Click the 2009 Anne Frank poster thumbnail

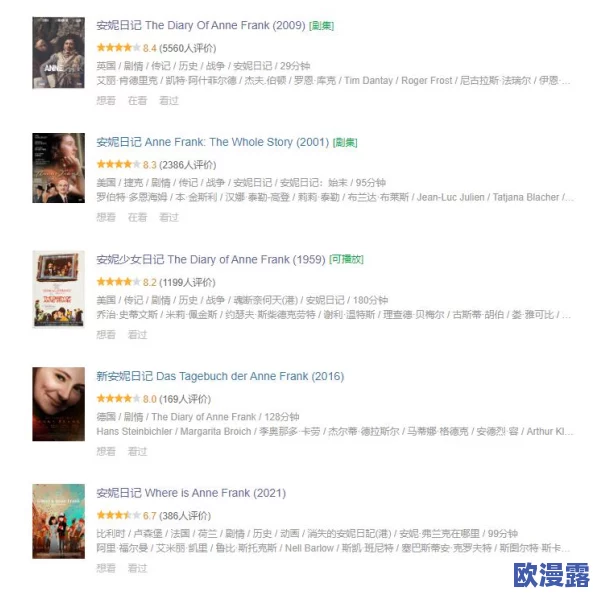click(59, 52)
